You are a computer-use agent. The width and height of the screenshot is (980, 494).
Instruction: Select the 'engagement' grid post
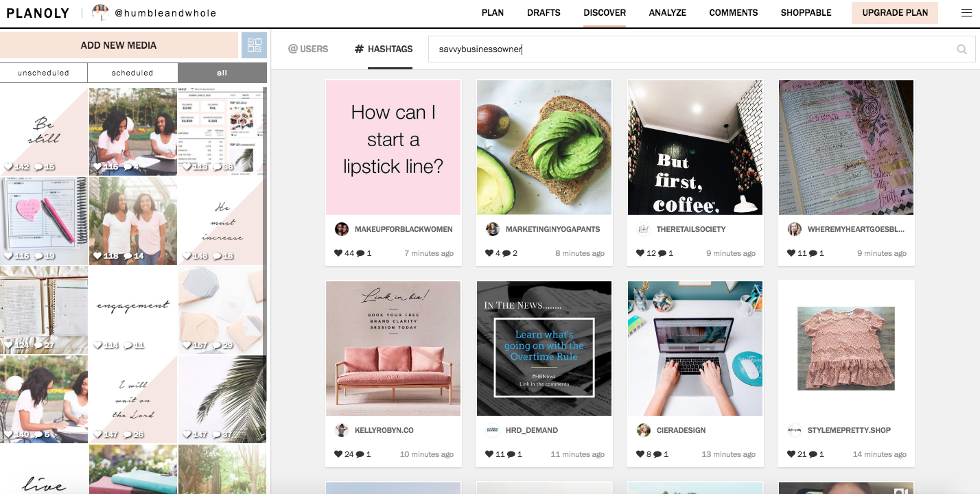132,309
